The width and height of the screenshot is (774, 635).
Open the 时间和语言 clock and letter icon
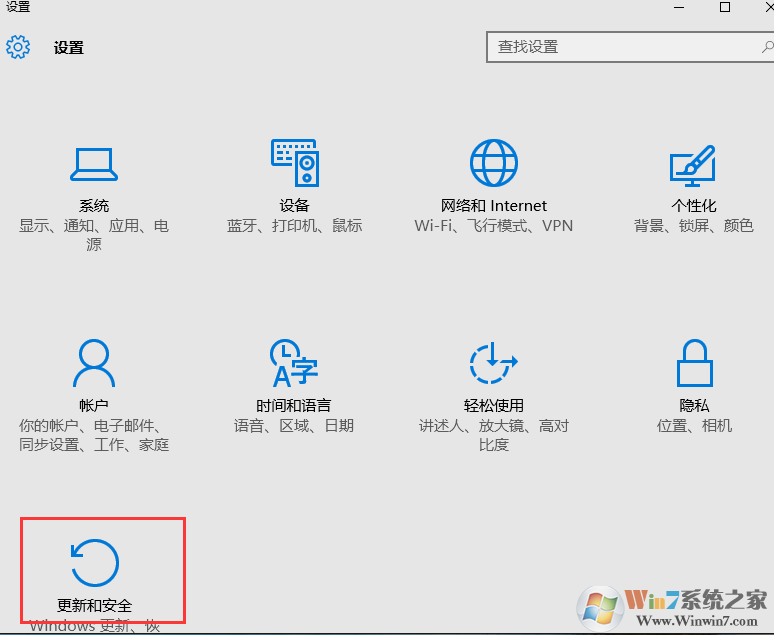(x=294, y=363)
